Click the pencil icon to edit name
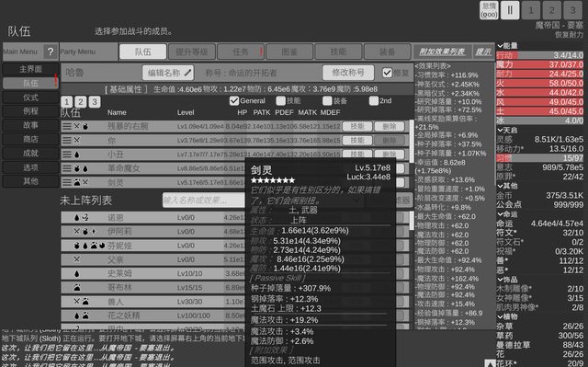The image size is (588, 367). (187, 73)
